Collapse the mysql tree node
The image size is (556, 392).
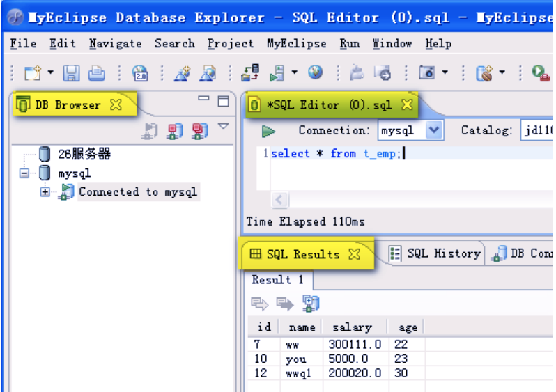pos(24,173)
